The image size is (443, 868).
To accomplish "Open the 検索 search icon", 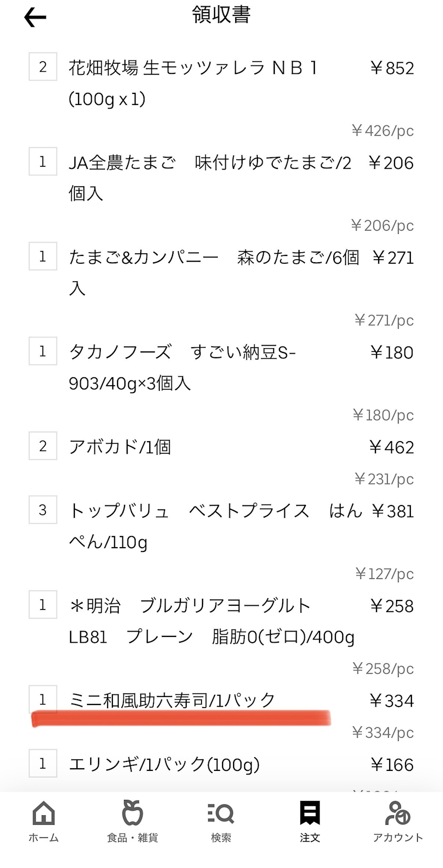I will pyautogui.click(x=221, y=813).
